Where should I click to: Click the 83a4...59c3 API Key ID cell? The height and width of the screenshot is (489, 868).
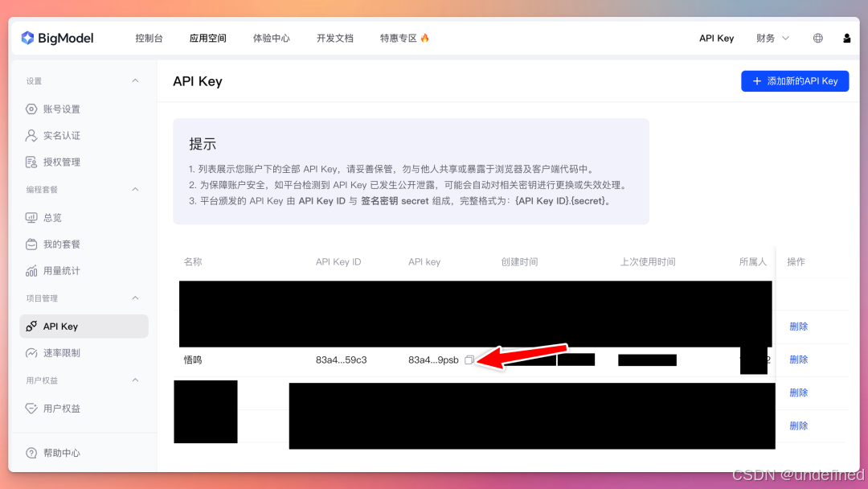[341, 360]
